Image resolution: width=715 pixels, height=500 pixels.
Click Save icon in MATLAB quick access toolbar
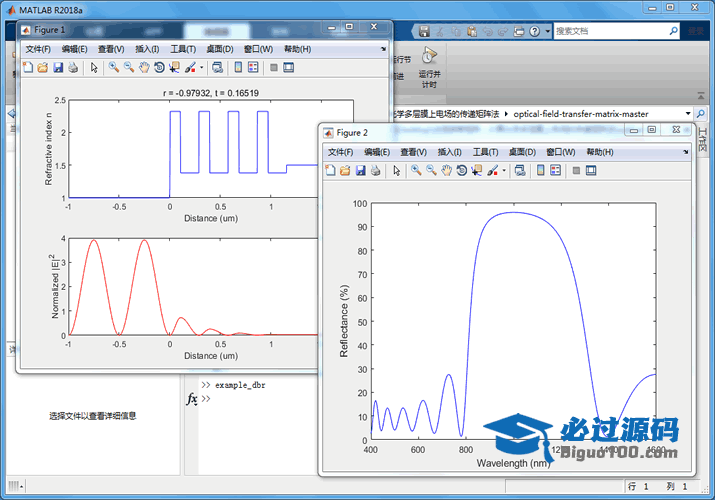[425, 31]
